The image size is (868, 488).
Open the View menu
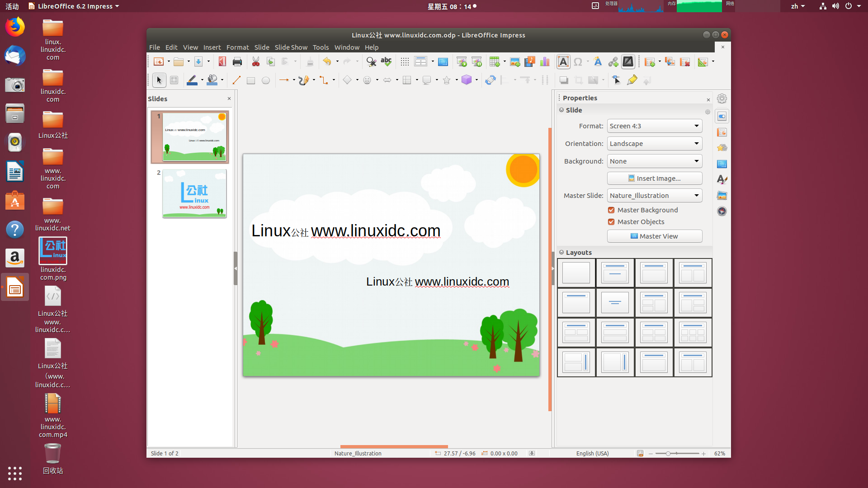(x=190, y=47)
